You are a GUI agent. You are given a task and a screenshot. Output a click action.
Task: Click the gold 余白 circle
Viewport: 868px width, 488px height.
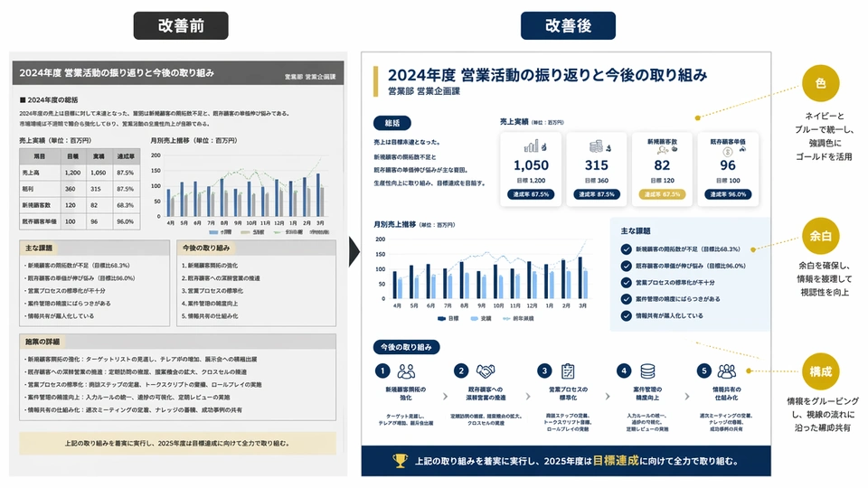[820, 236]
